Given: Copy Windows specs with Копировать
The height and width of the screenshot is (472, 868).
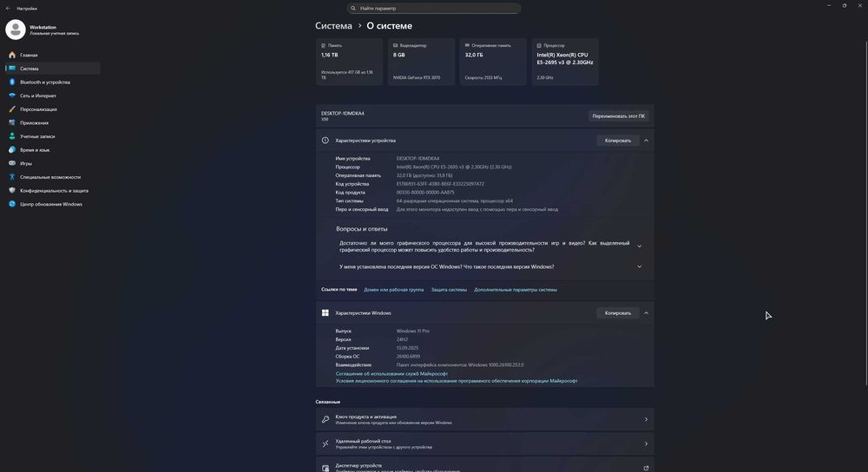Looking at the screenshot, I should (618, 313).
